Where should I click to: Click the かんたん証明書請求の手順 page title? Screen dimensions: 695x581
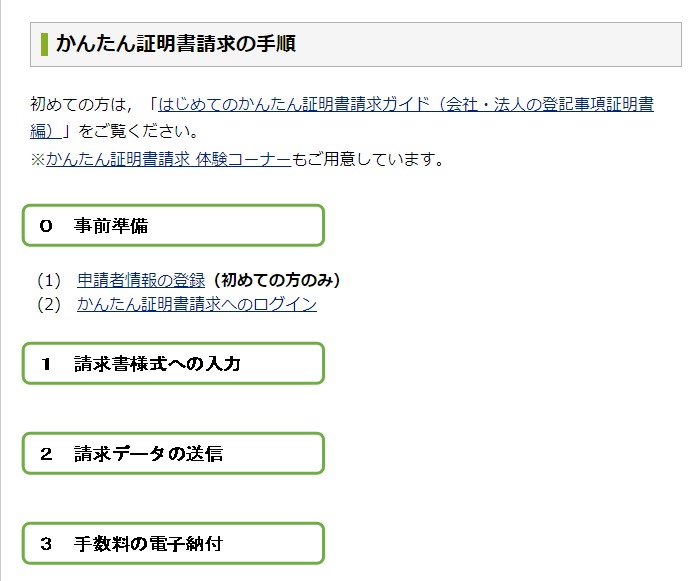pos(176,44)
